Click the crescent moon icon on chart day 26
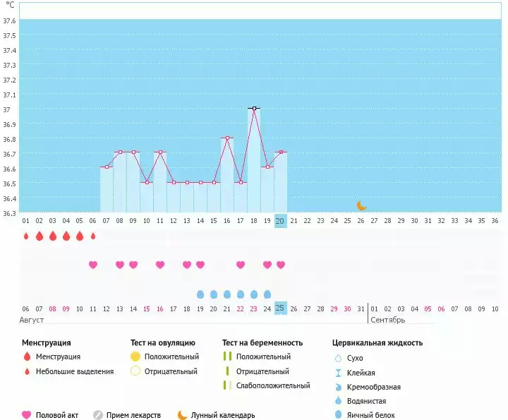The width and height of the screenshot is (508, 420). (x=361, y=205)
